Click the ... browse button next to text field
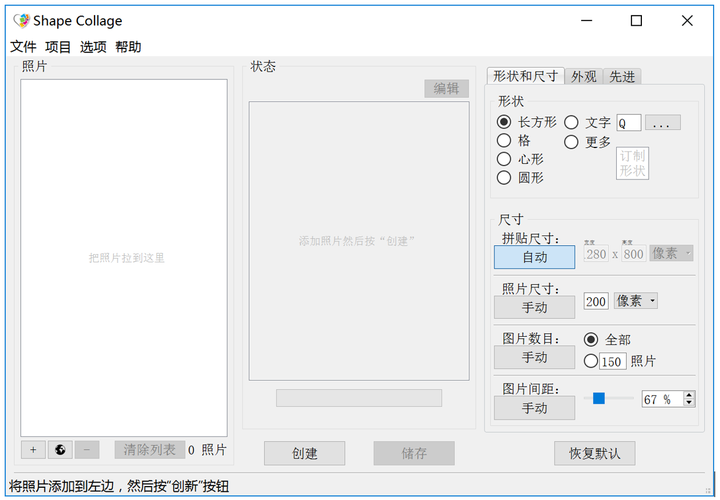Viewport: 720px width, 500px height. 663,123
